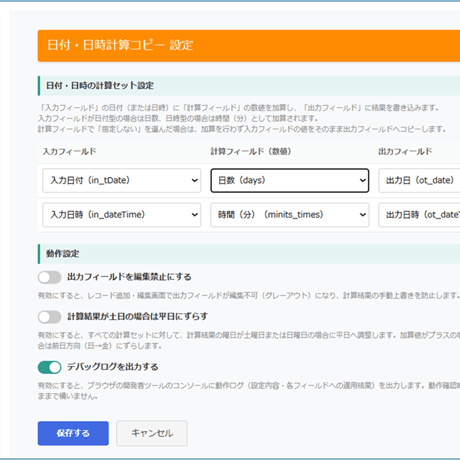Open the 出力日 (ot_date) dropdown
Viewport: 460px width, 460px height.
pos(419,180)
